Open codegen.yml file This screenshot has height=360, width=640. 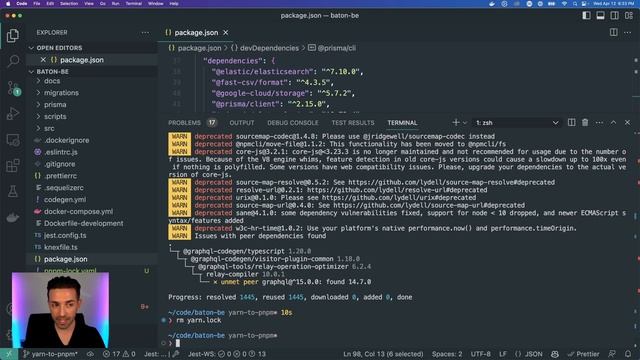coord(65,200)
